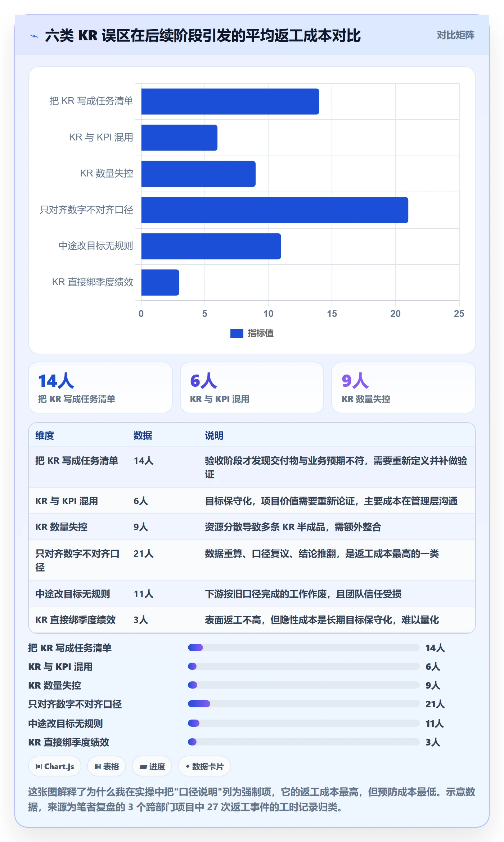Click 数据重算 description cell text
Screen dimensions: 504x842
(x=322, y=554)
